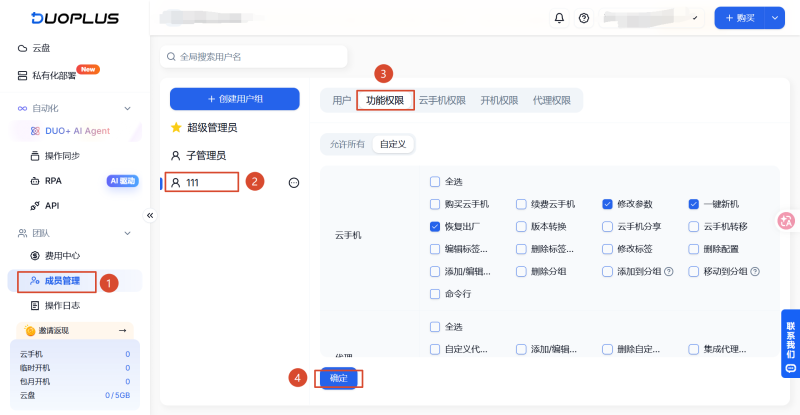The width and height of the screenshot is (800, 415).
Task: Uncheck the 恢复出厂 checkbox
Action: click(435, 227)
